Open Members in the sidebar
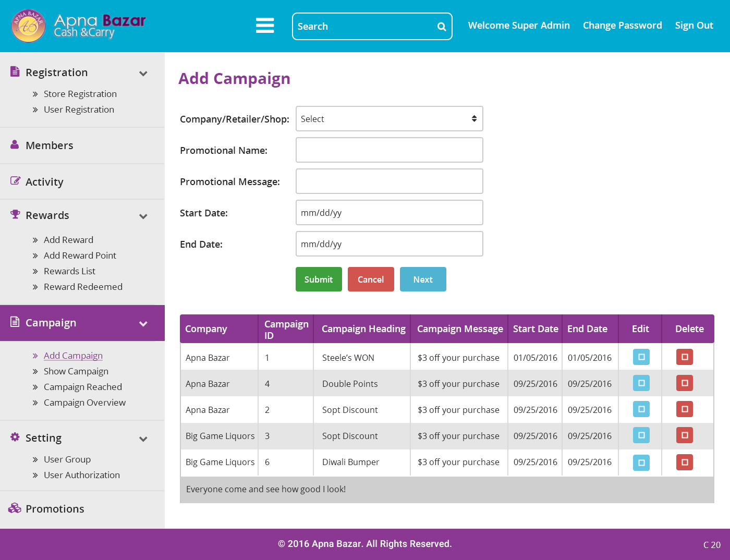 click(50, 145)
